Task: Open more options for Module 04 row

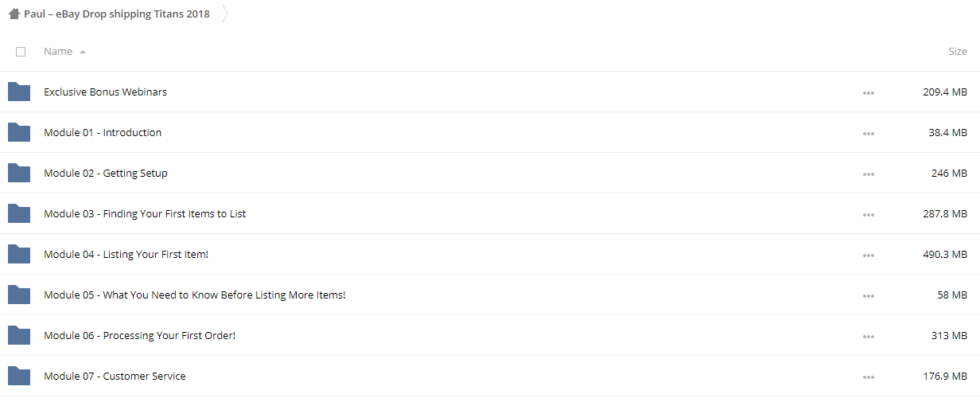Action: (x=868, y=255)
